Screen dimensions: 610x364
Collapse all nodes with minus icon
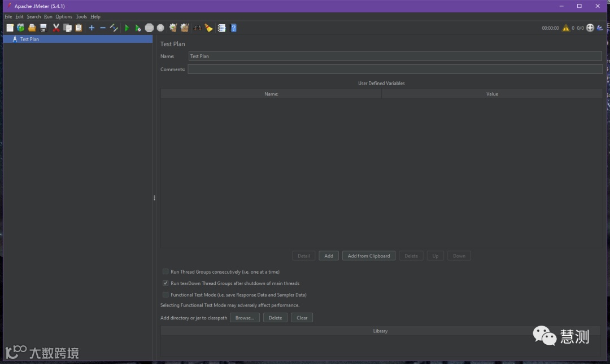click(103, 28)
